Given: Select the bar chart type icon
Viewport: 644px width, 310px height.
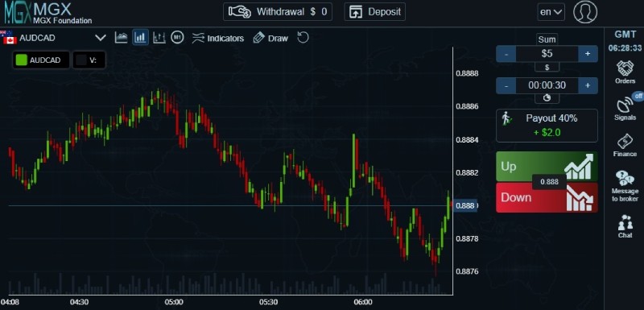Looking at the screenshot, I should (x=159, y=38).
